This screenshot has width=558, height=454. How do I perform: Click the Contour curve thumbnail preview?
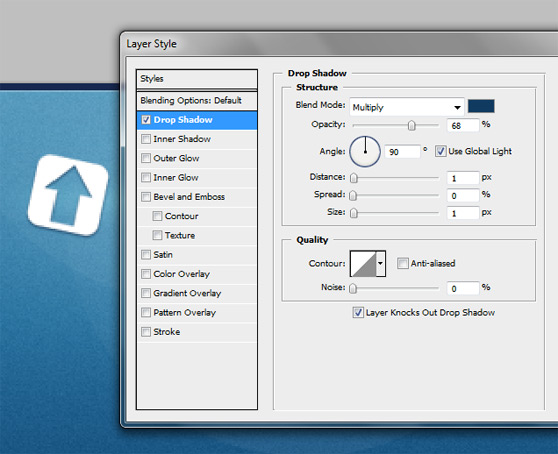coord(363,264)
